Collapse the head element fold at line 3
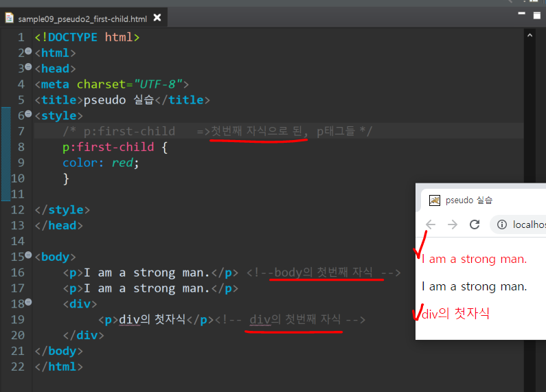 tap(28, 67)
